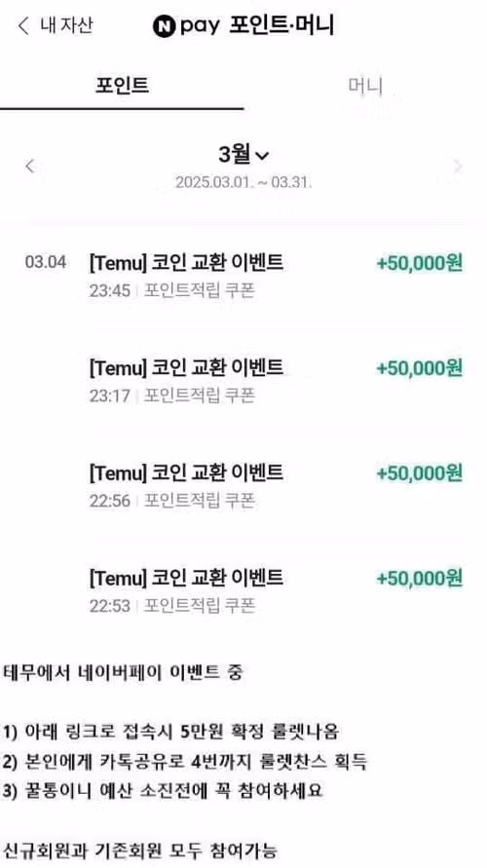This screenshot has height=868, width=487.
Task: Click the N pay logo icon
Action: pos(164,26)
